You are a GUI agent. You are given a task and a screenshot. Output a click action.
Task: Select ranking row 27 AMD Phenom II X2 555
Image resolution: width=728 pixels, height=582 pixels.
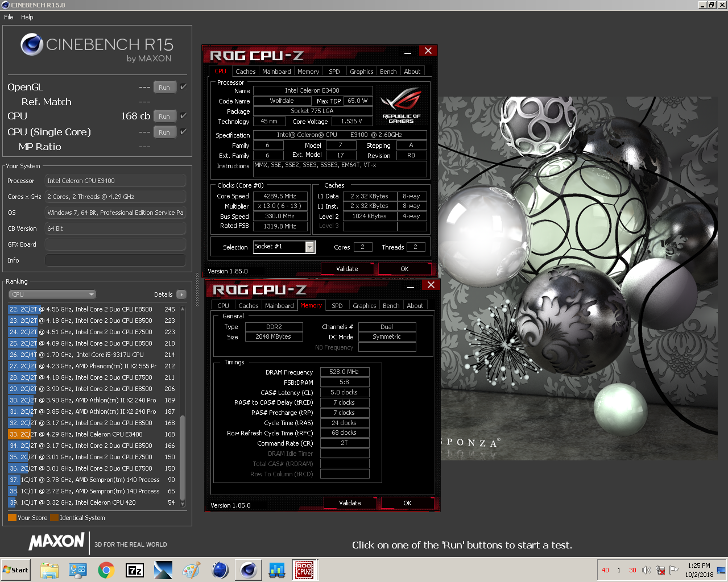coord(92,366)
